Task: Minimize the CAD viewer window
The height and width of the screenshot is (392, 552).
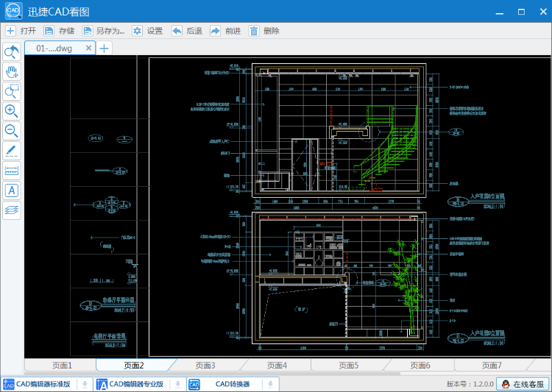Action: pyautogui.click(x=499, y=12)
